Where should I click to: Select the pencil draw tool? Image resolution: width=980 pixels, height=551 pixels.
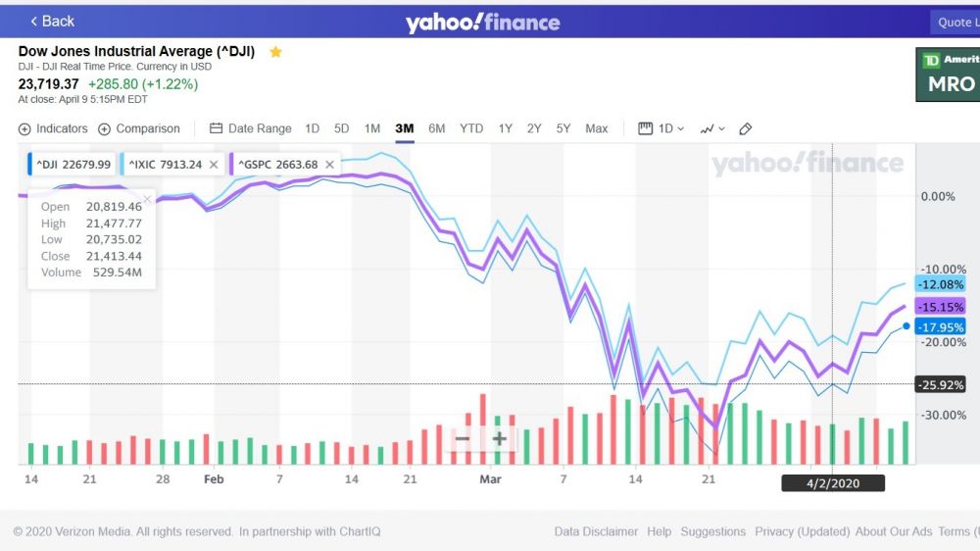[745, 128]
